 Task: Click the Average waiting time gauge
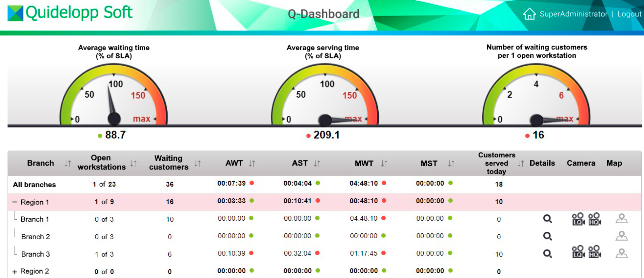tap(114, 94)
